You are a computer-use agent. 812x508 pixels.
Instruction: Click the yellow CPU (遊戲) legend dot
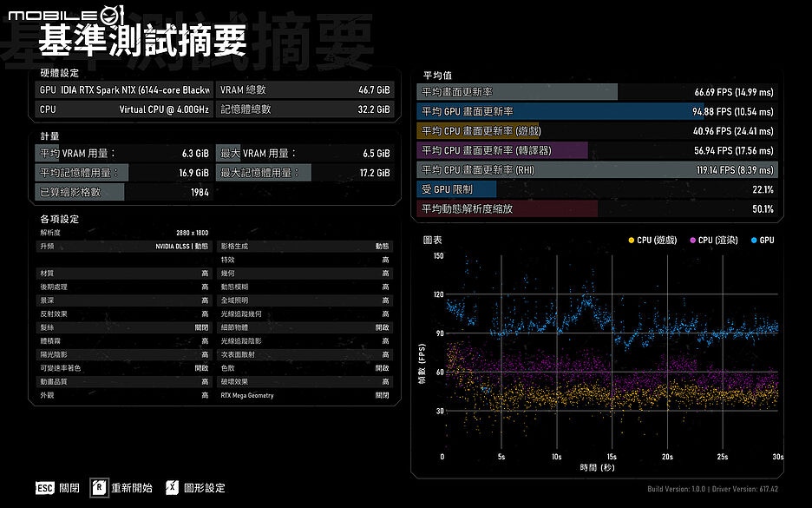tap(632, 240)
